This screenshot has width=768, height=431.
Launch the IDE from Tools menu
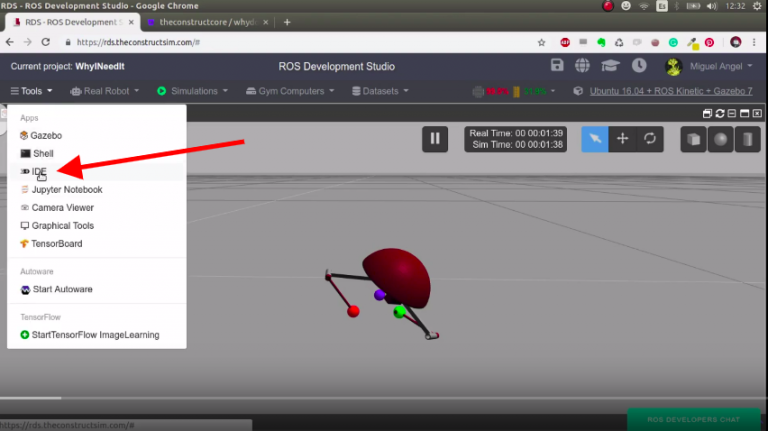click(33, 171)
